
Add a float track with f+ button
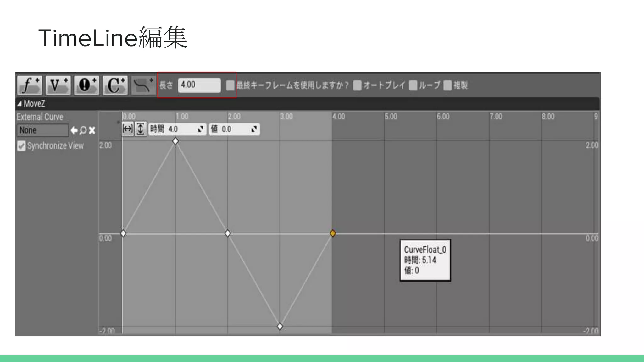pyautogui.click(x=30, y=85)
